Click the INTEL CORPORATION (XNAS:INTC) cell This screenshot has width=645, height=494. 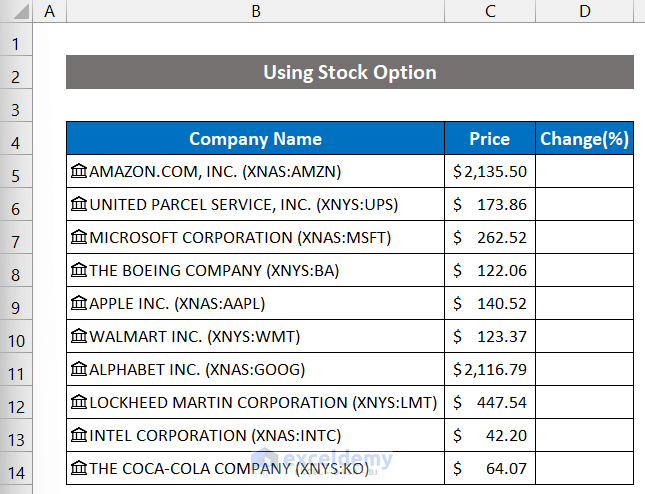pos(256,435)
